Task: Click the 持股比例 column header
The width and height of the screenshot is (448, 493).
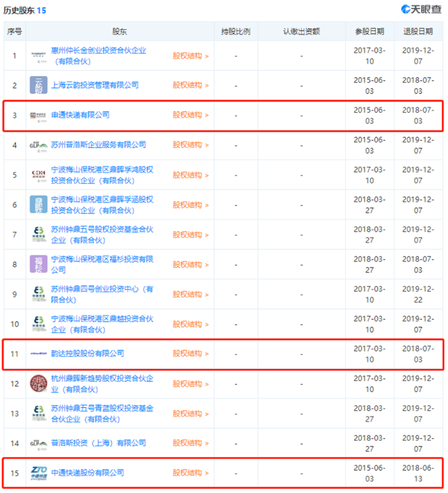Action: pos(235,31)
